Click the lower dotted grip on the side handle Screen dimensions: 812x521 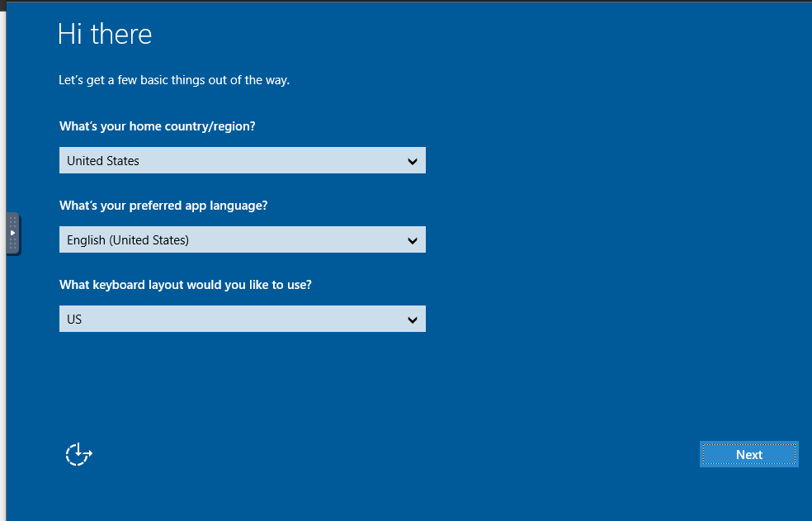(x=13, y=244)
